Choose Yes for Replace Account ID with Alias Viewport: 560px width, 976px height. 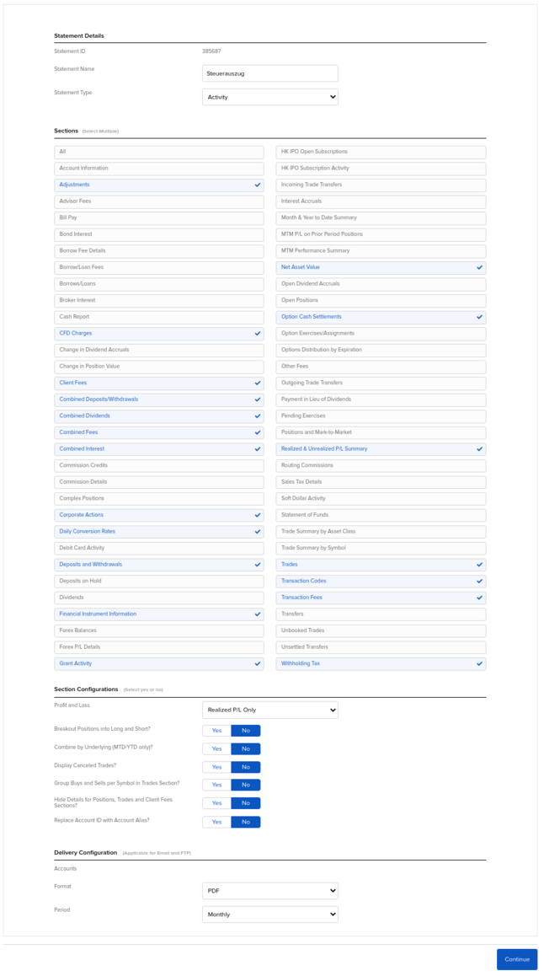click(216, 822)
